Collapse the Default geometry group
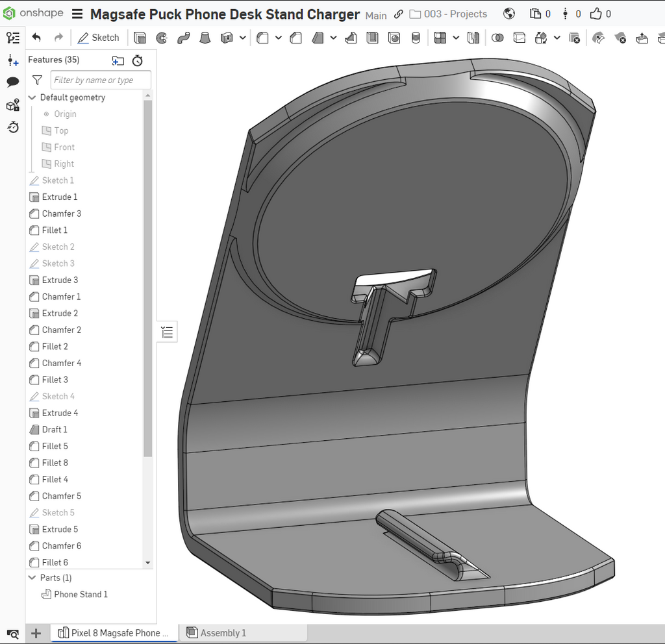The width and height of the screenshot is (665, 644). 32,97
